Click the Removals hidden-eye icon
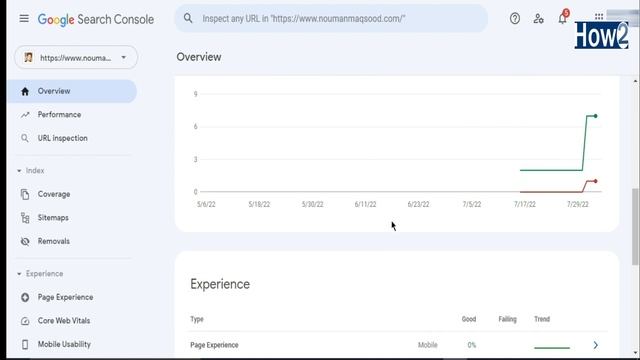 [25, 242]
